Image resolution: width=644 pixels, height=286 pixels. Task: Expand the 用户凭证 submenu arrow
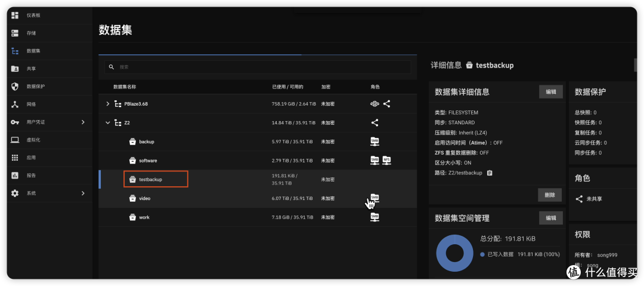point(83,122)
